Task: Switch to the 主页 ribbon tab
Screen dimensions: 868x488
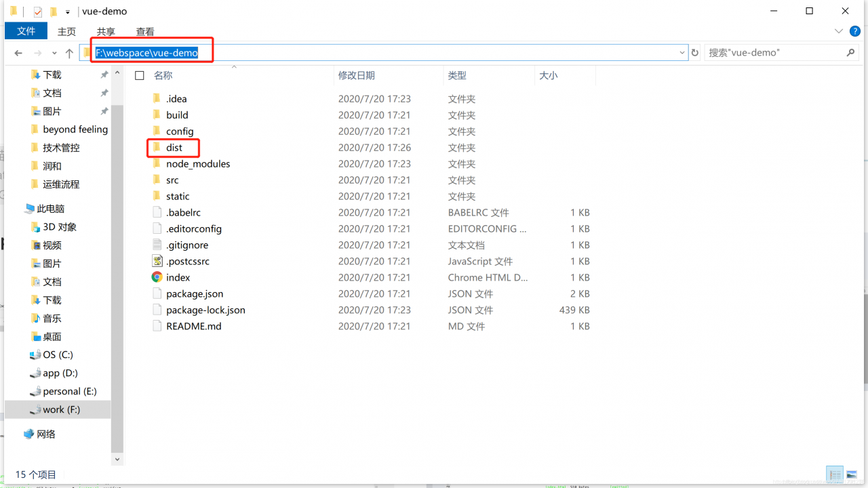Action: (66, 31)
